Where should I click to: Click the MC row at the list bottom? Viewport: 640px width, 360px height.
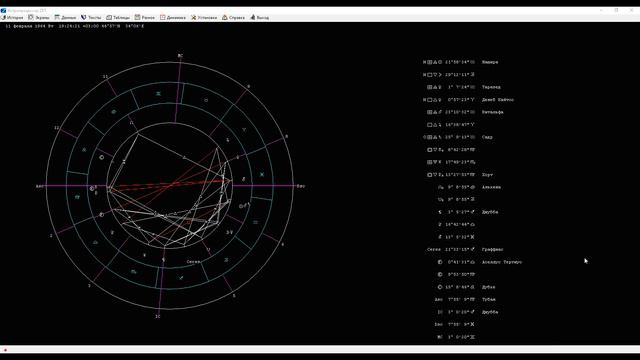point(456,337)
